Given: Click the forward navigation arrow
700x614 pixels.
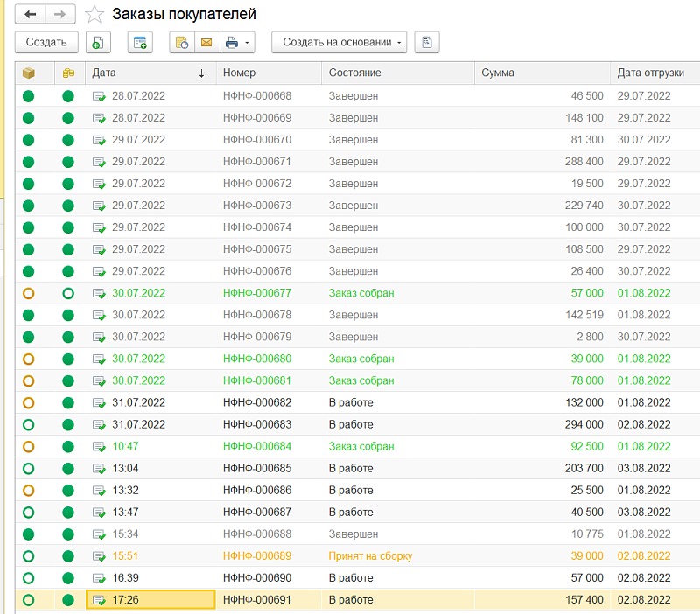Looking at the screenshot, I should 59,15.
